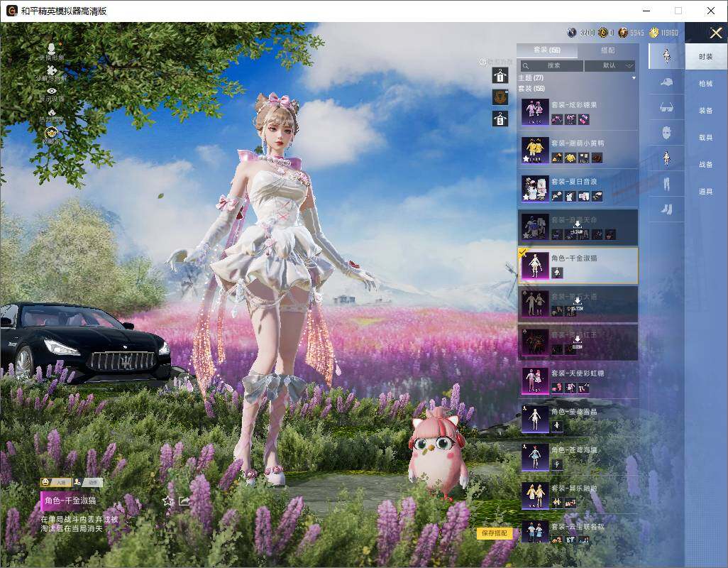This screenshot has width=728, height=568.
Task: Switch to the 装备 equipment tab
Action: pyautogui.click(x=706, y=111)
